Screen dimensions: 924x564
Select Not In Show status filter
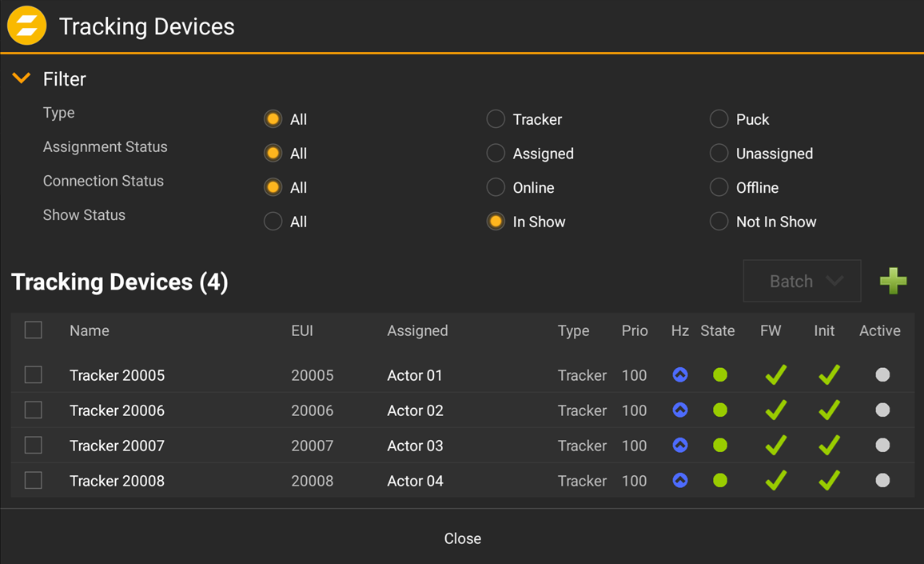[719, 222]
